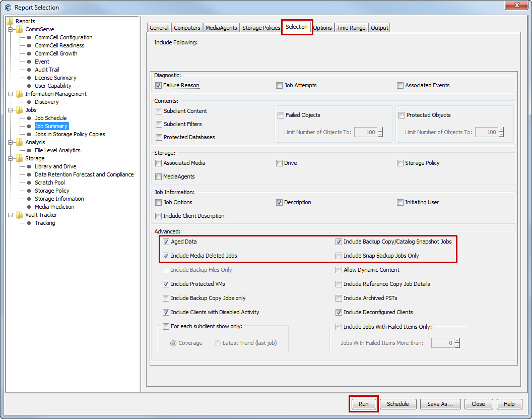Select License Summary report
This screenshot has width=532, height=419.
(x=55, y=78)
